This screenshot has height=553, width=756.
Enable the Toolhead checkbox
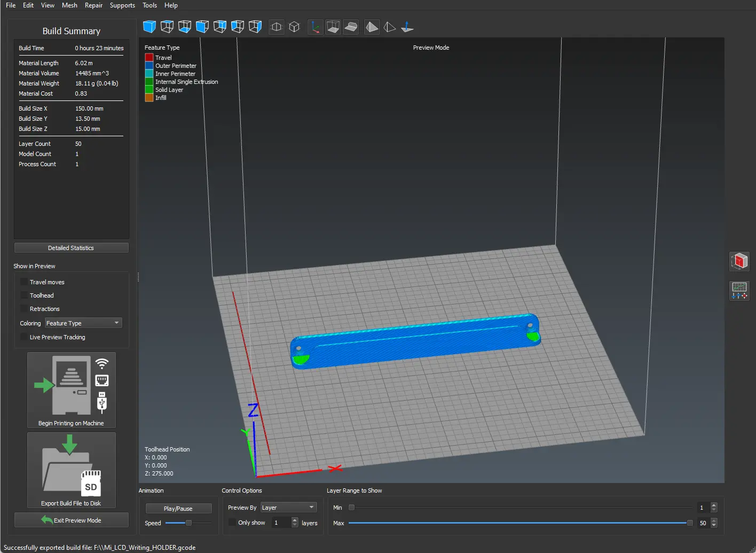[24, 295]
